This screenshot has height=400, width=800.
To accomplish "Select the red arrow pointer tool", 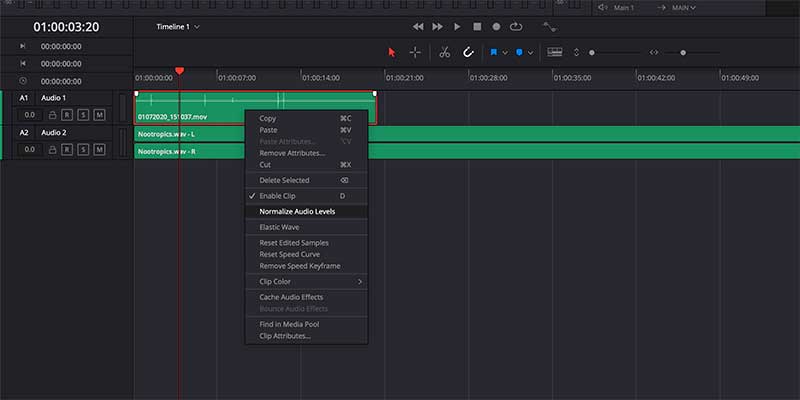I will [x=392, y=53].
